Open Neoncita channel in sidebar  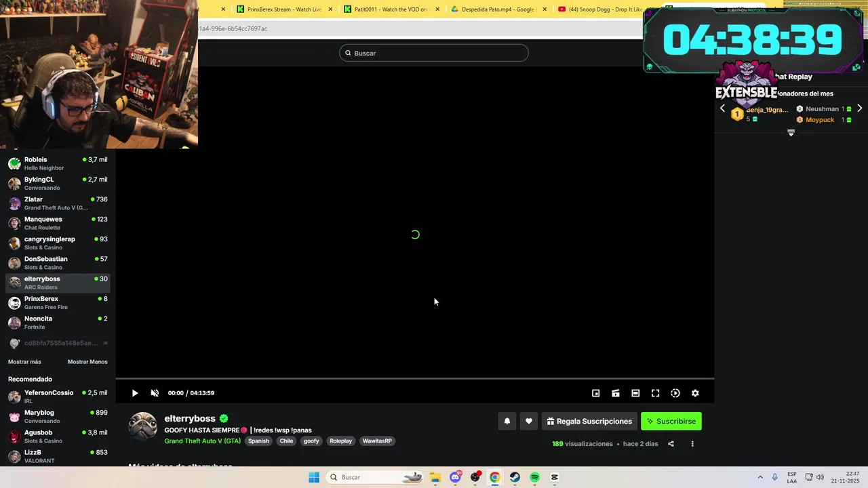click(x=58, y=323)
